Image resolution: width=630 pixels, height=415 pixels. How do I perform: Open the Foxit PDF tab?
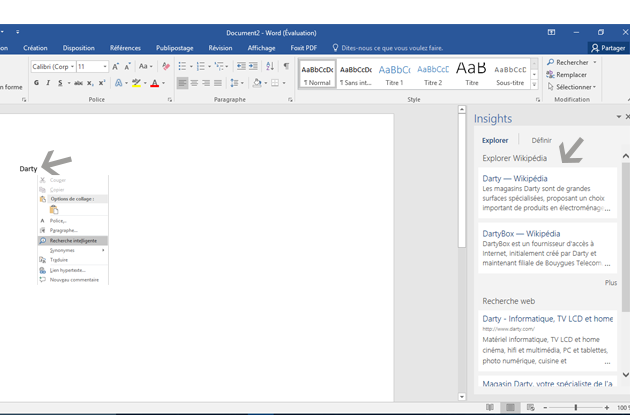coord(304,48)
